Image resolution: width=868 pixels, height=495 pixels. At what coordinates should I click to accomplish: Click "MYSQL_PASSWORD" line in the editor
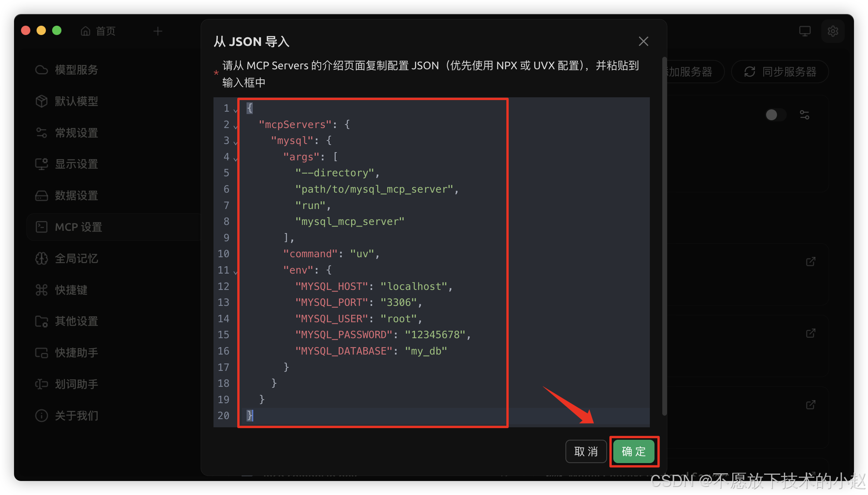coord(383,335)
